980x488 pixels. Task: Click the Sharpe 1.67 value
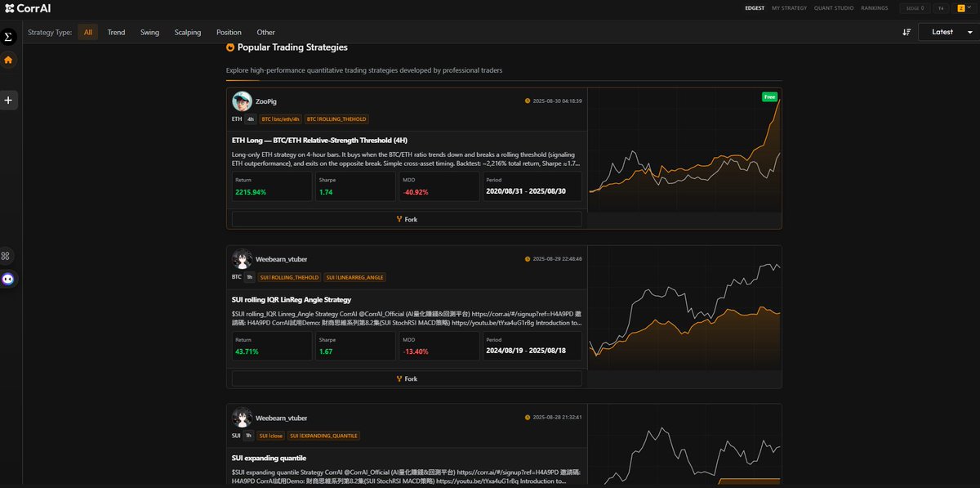click(x=325, y=351)
